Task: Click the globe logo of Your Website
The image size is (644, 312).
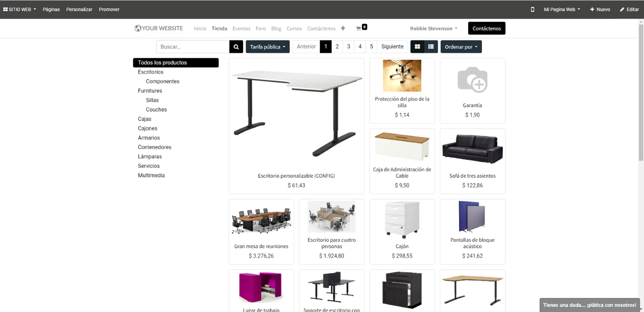Action: coord(138,28)
